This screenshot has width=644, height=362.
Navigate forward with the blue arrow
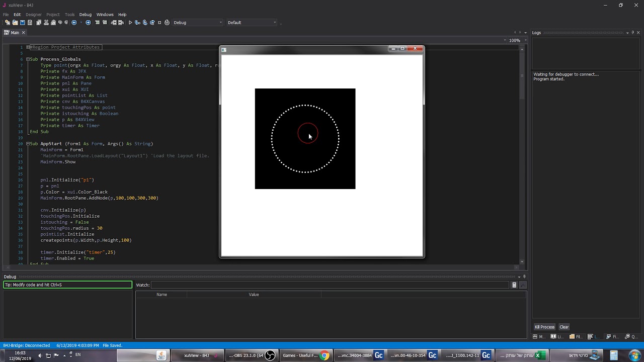(x=88, y=23)
